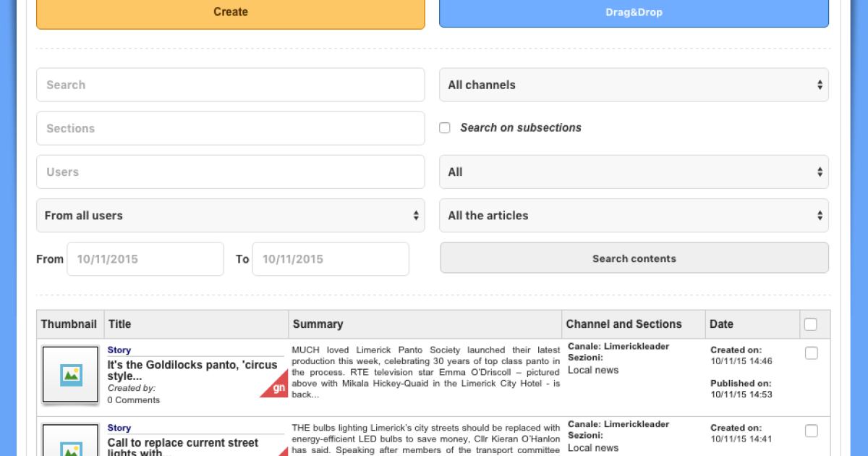Enable Search on subsections checkbox
The height and width of the screenshot is (456, 868).
tap(445, 128)
